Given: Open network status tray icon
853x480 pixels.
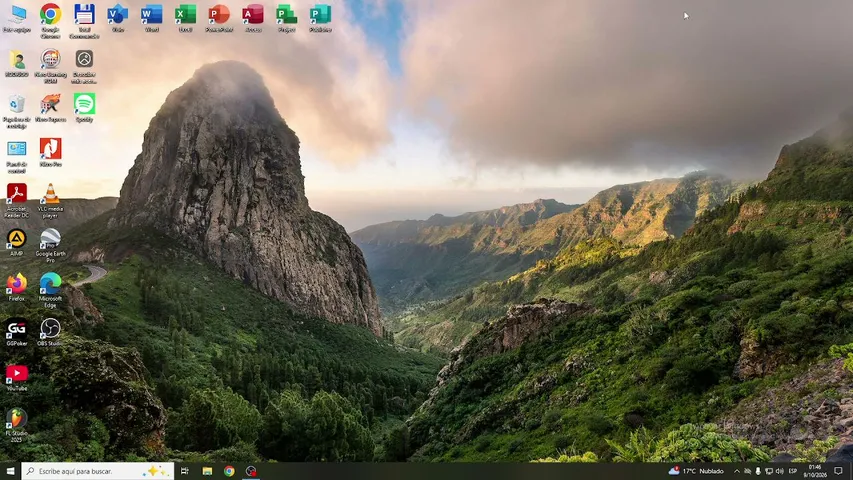Looking at the screenshot, I should coord(769,471).
